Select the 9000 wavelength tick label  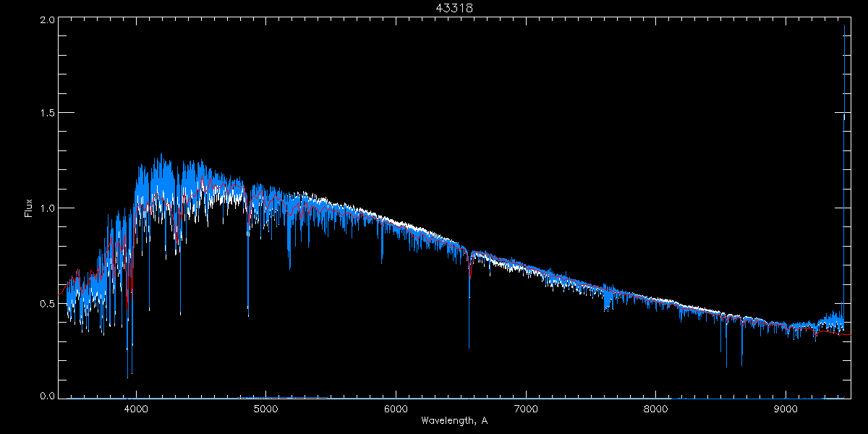pyautogui.click(x=786, y=409)
